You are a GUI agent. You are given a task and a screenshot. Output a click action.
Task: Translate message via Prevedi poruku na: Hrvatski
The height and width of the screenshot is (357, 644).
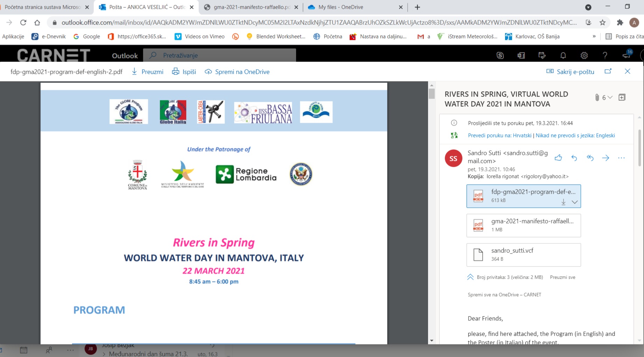[500, 135]
